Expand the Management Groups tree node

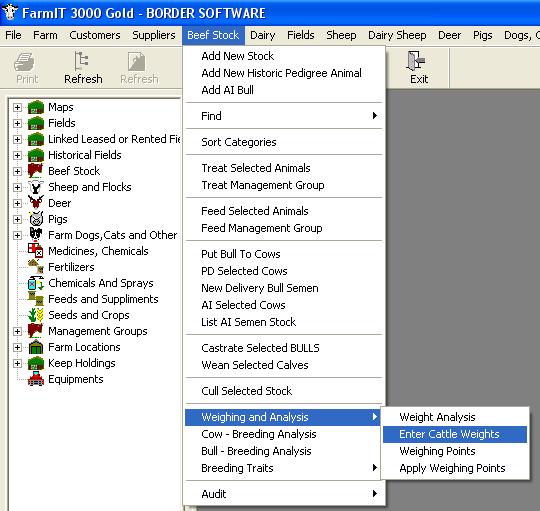(17, 331)
